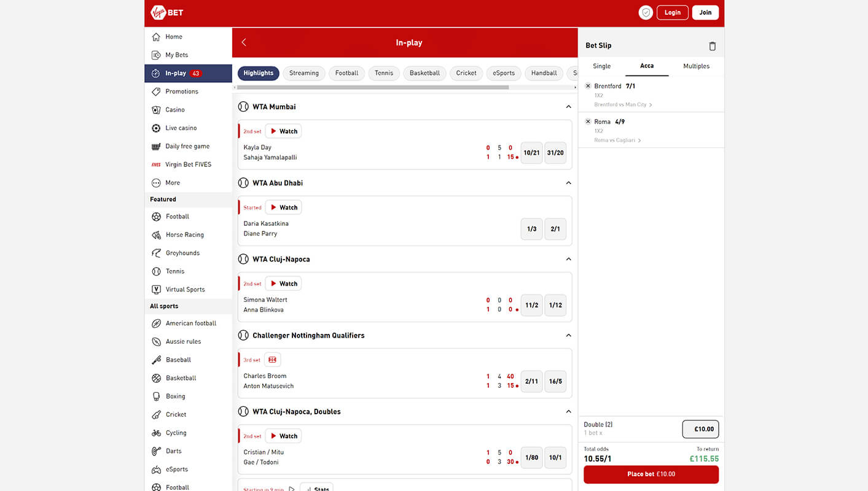Click the Cycling bike icon
This screenshot has width=868, height=491.
tap(156, 433)
